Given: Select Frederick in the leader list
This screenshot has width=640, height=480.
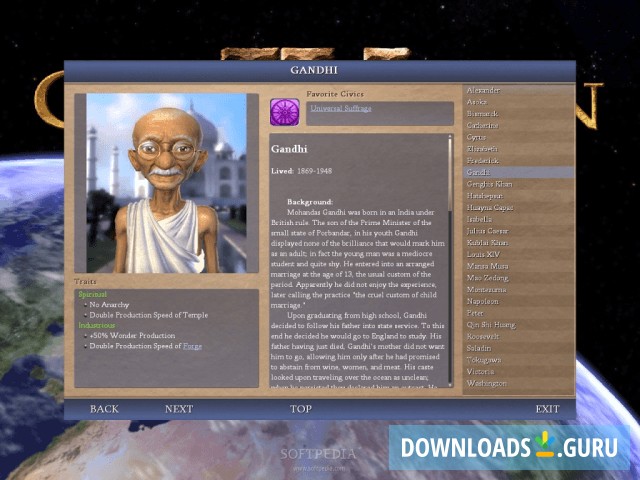Looking at the screenshot, I should 518,161.
